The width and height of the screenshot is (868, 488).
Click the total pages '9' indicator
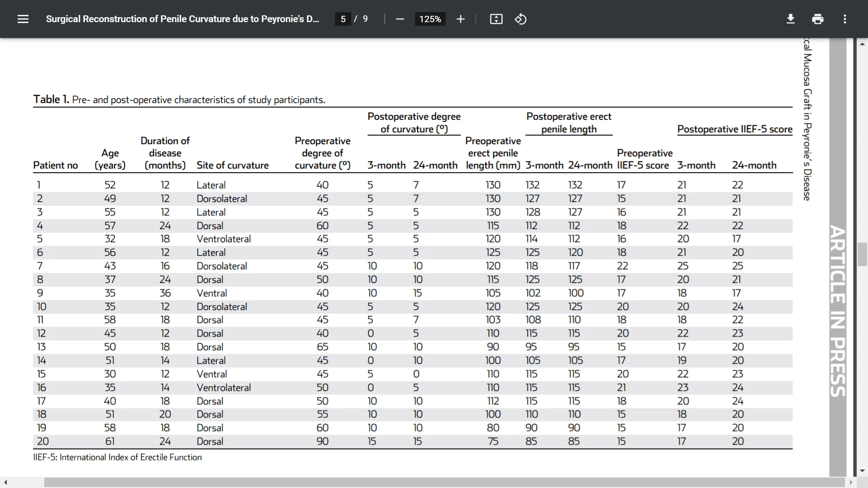tap(365, 19)
